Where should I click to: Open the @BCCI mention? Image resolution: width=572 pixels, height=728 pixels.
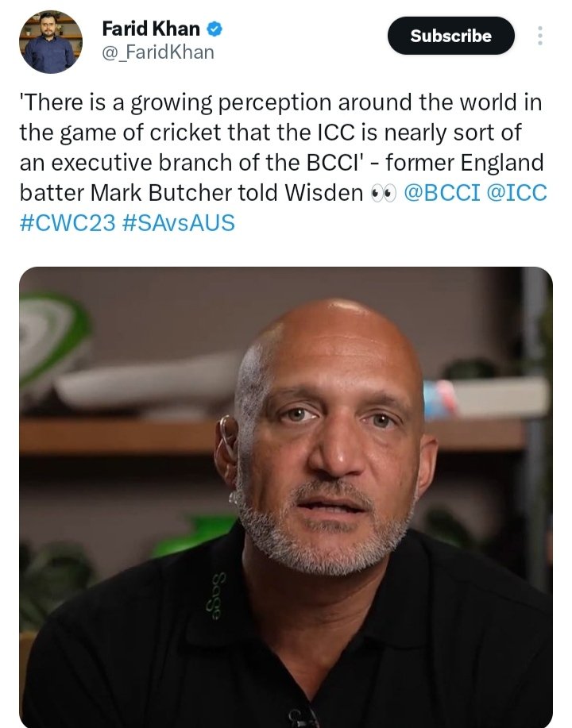coord(442,193)
